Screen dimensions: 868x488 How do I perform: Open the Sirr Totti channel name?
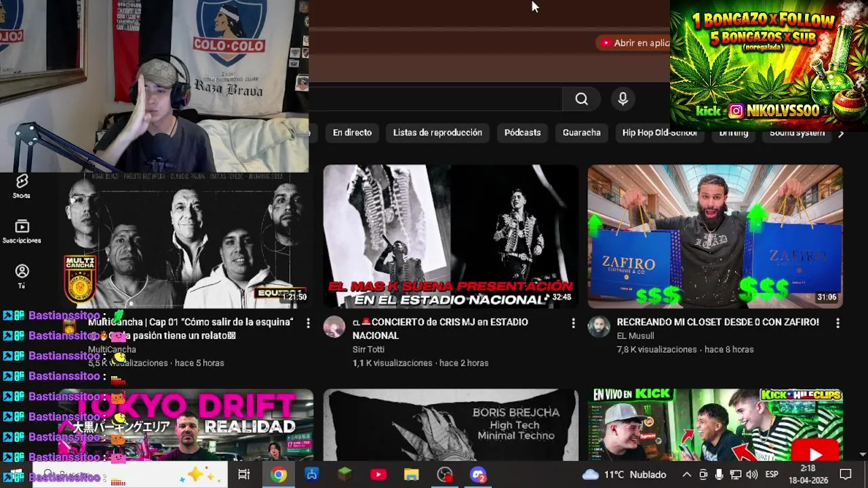coord(368,349)
